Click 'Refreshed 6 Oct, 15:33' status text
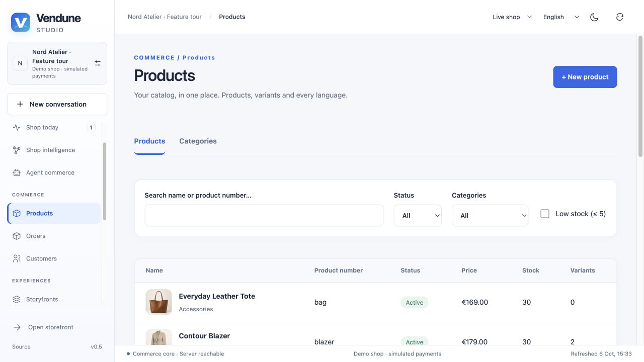Screen dimensions: 644x362 601,354
